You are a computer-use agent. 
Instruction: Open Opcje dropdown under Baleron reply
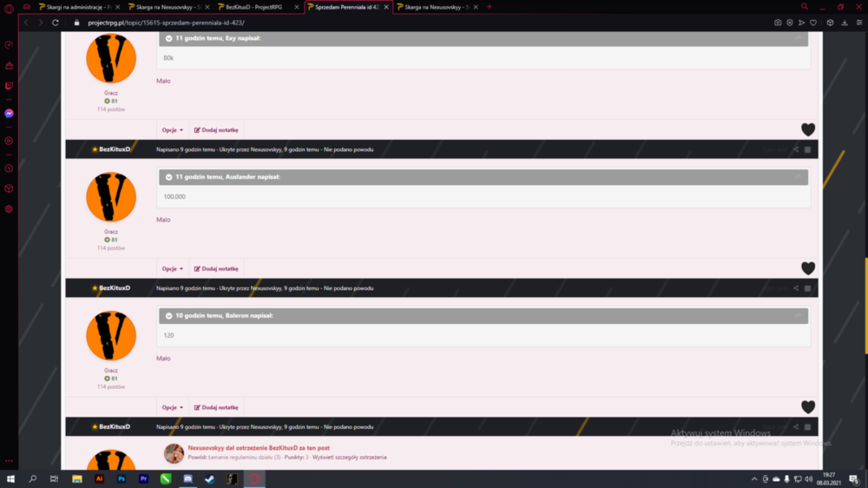pos(172,407)
